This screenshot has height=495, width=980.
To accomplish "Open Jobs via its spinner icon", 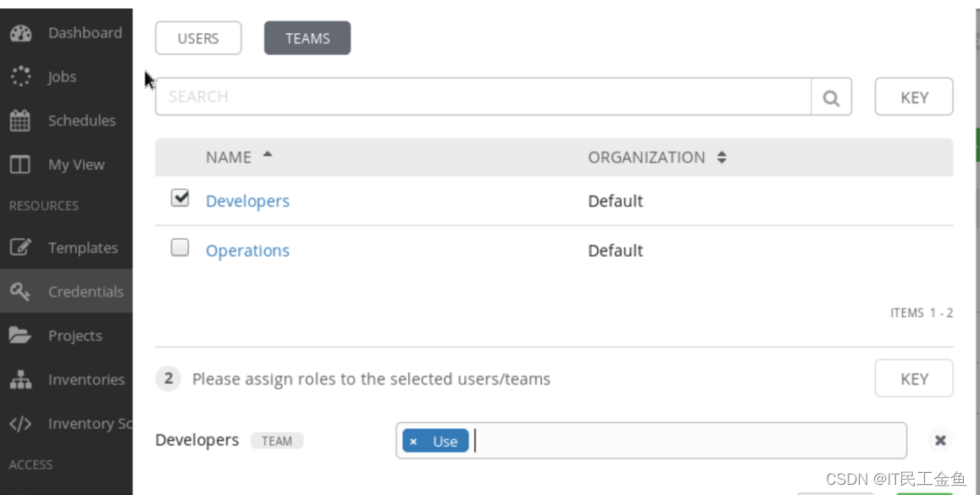I will pyautogui.click(x=20, y=77).
